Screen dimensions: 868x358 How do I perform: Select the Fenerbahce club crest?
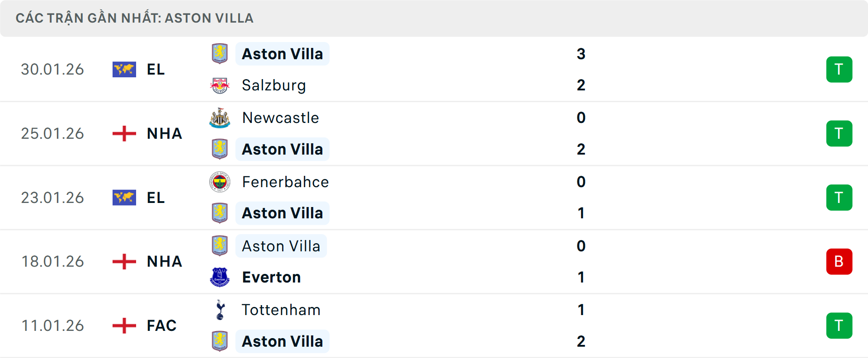coord(220,182)
